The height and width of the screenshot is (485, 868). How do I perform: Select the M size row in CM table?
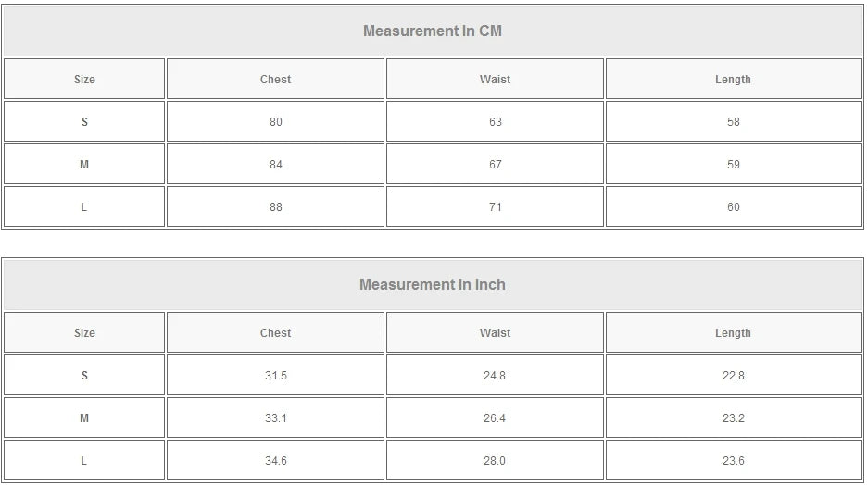(x=84, y=165)
